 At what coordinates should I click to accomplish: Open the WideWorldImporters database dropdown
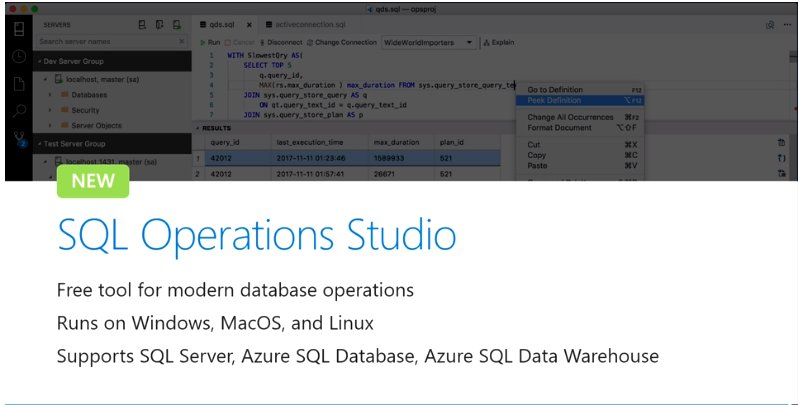[429, 43]
